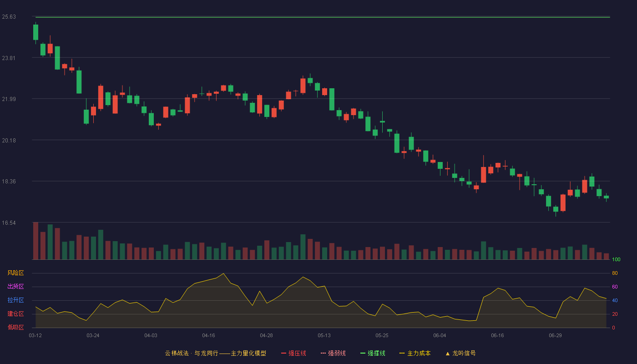Image resolution: width=637 pixels, height=364 pixels.
Task: Click the 05-13 date axis marker
Action: [324, 335]
